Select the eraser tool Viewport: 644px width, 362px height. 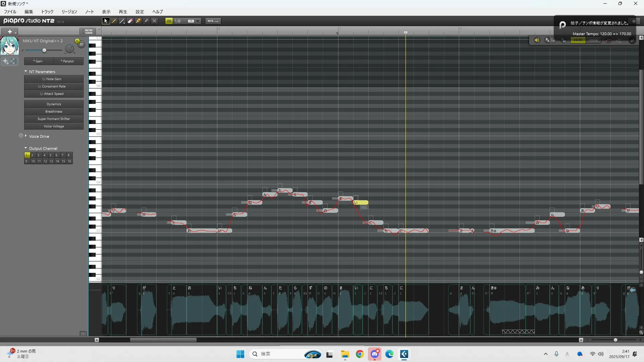coord(130,21)
